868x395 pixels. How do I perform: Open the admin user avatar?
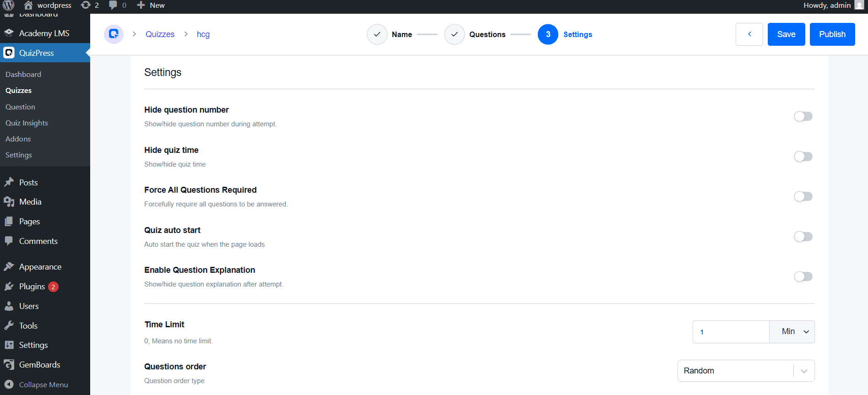click(859, 5)
